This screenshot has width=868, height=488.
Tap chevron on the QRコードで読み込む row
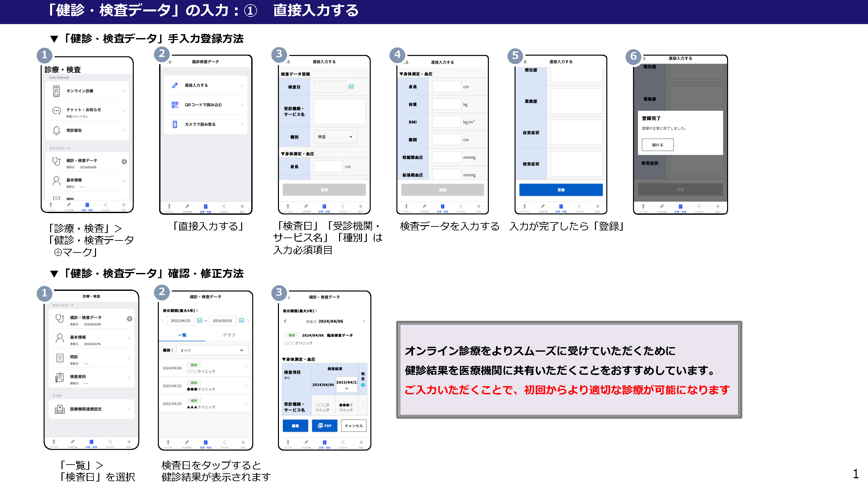tap(242, 105)
